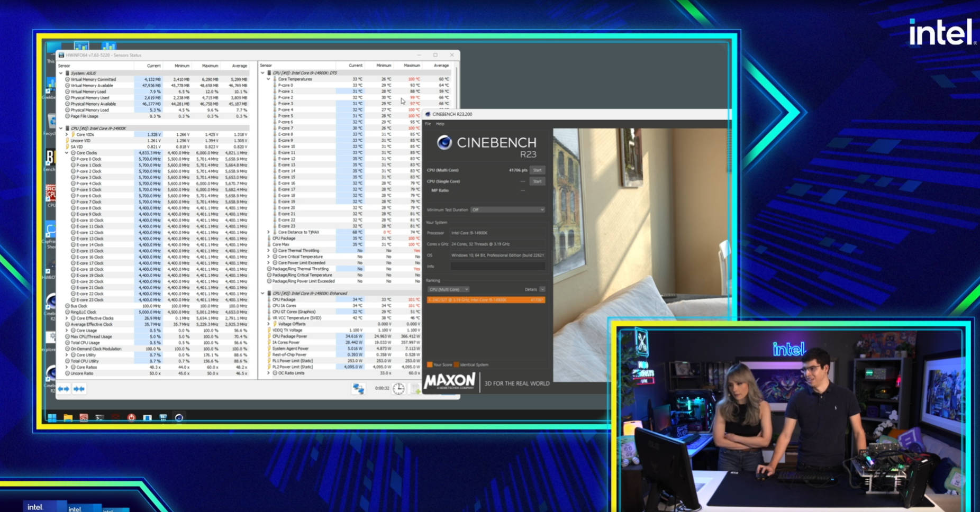The image size is (980, 512).
Task: Click CPU Package Power lightning icon
Action: click(269, 336)
